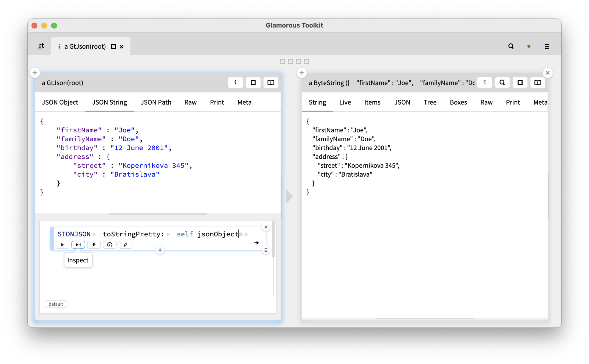Maximize the GtJson inspector pane

(x=253, y=83)
